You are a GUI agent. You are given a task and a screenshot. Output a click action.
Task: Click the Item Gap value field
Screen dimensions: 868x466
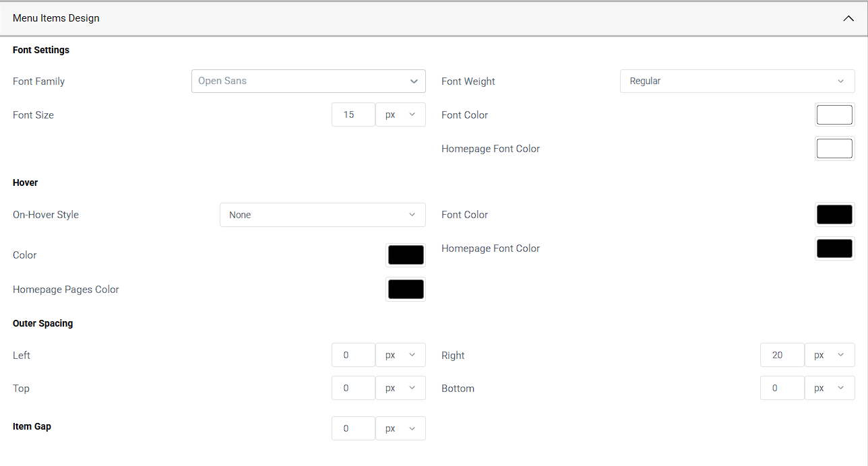[x=353, y=428]
